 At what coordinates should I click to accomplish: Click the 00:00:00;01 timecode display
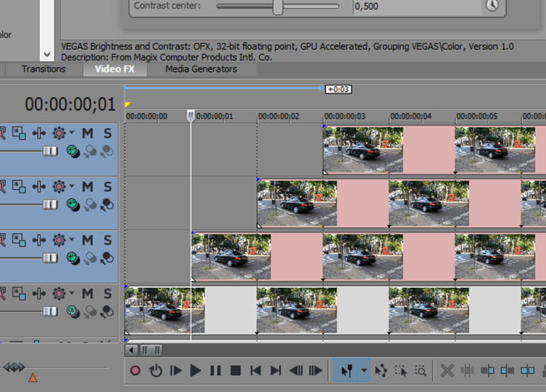click(70, 104)
